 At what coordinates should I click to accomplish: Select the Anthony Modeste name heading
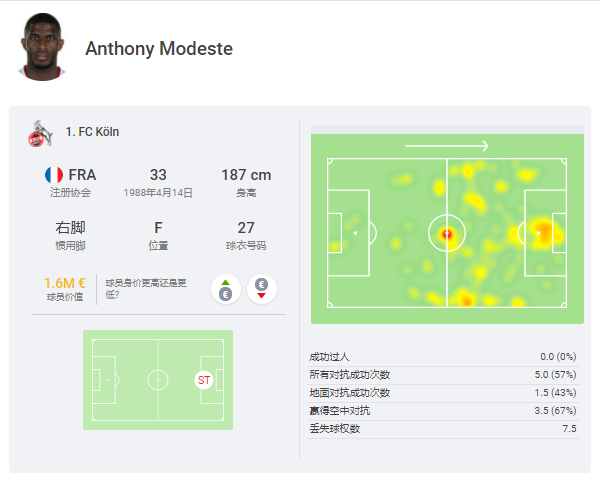[159, 49]
